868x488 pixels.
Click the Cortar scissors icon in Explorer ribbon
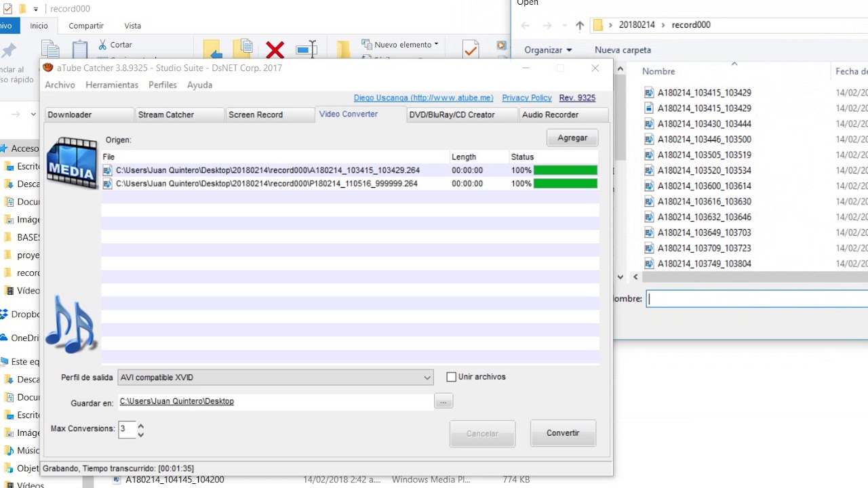click(x=102, y=45)
